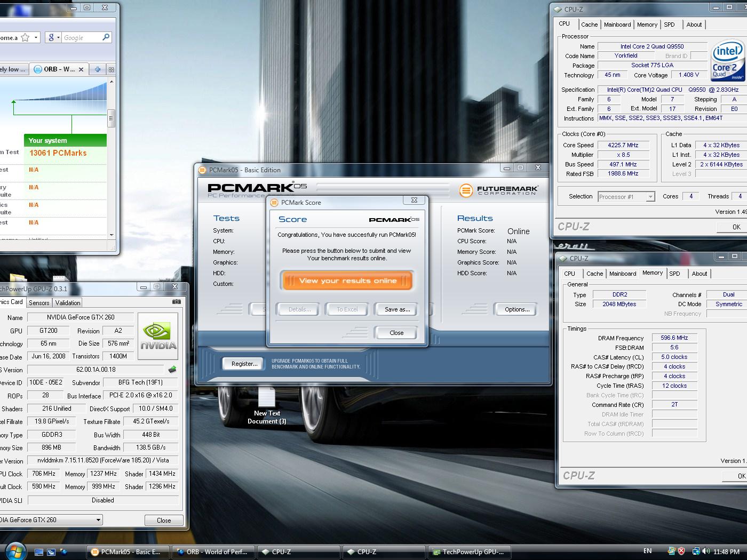Activate PCMark05 taskbar button

[128, 552]
